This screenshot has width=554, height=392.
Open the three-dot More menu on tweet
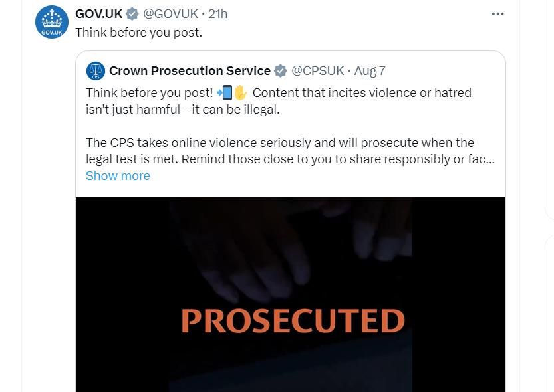coord(497,14)
